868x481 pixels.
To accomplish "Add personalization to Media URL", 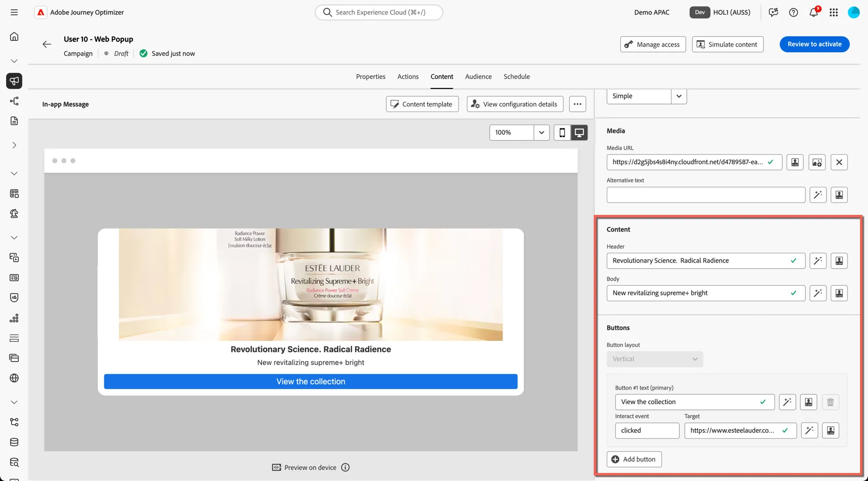I will [x=795, y=162].
